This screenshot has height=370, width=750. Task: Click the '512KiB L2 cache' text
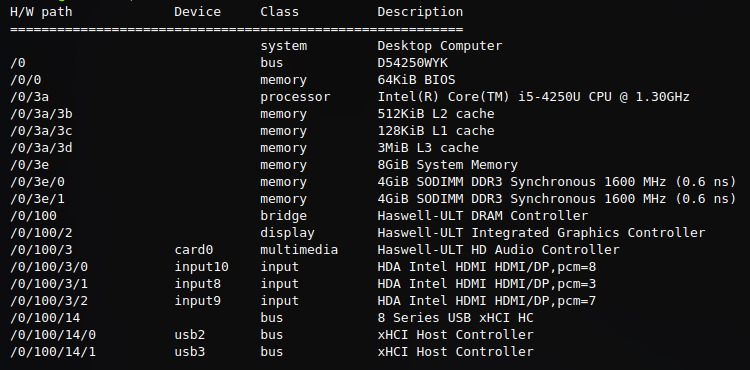coord(436,114)
